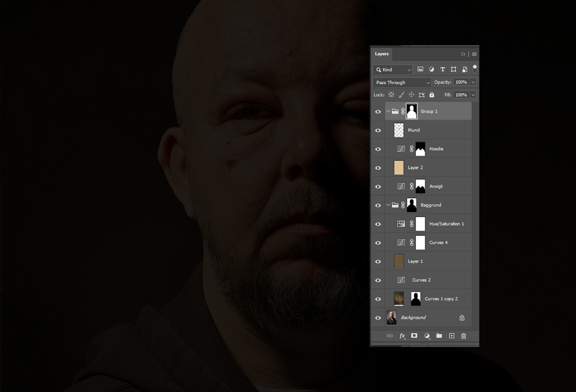Click Curves 2 adjustment icon

[401, 280]
